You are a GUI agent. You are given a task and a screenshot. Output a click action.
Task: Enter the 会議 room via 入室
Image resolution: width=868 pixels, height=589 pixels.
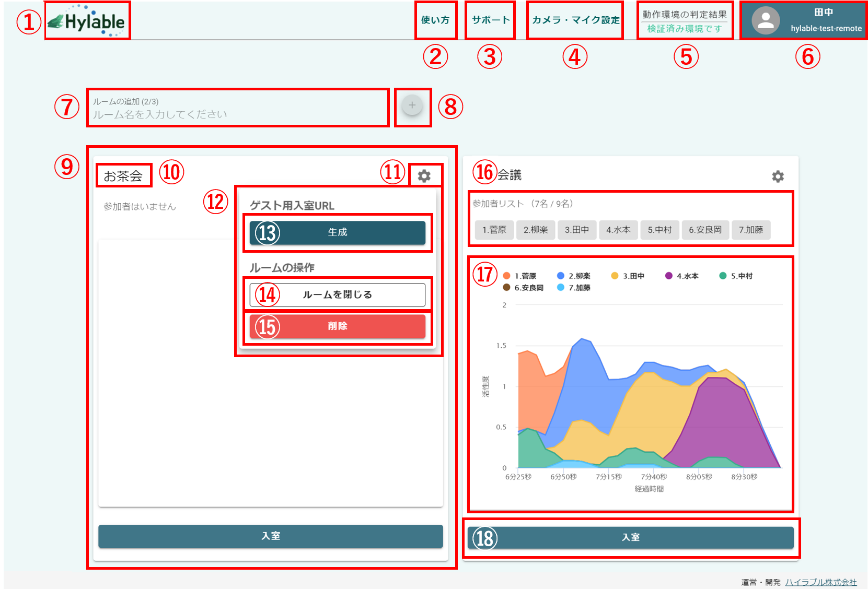tap(630, 537)
